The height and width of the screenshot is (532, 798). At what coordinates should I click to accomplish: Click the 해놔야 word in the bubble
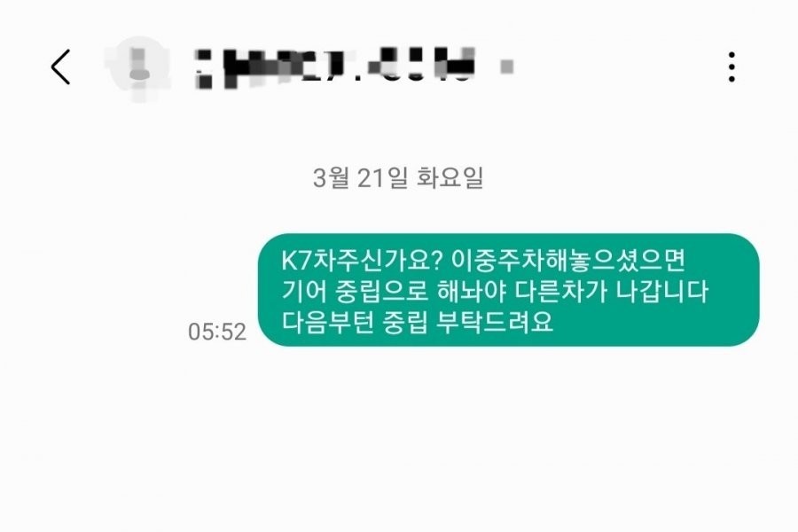click(472, 291)
